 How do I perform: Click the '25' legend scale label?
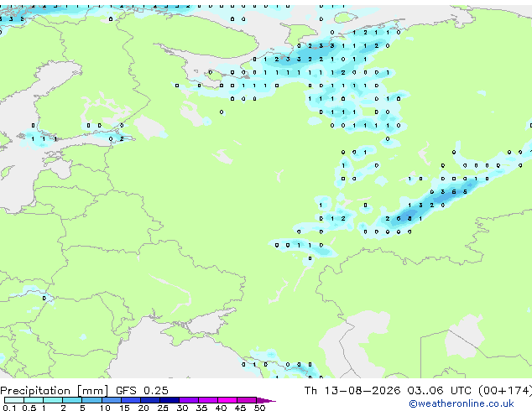[x=163, y=408]
